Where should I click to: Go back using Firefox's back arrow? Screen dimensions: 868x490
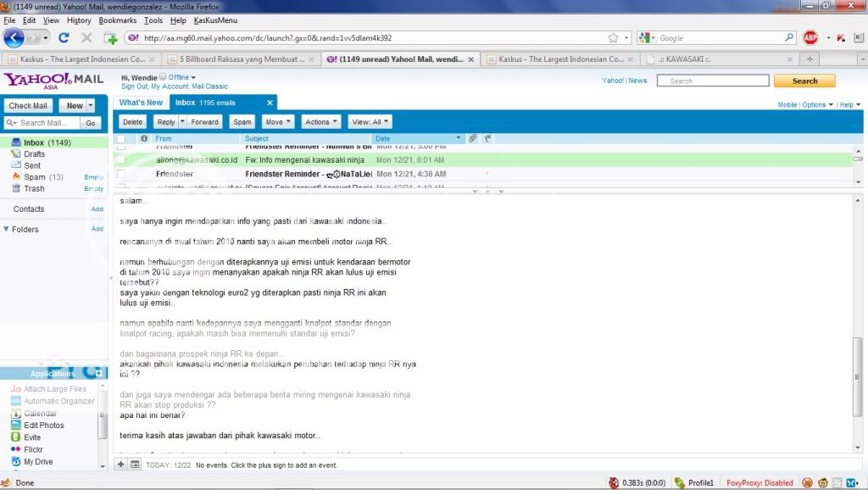(x=14, y=37)
